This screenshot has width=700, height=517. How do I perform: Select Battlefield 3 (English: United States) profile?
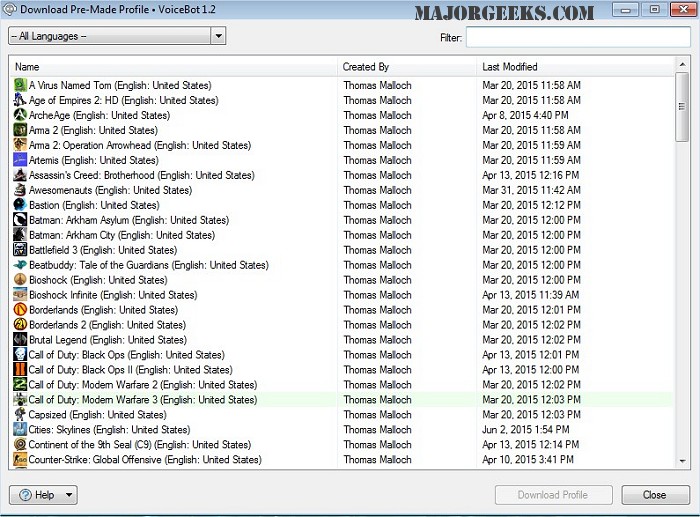coord(342,250)
